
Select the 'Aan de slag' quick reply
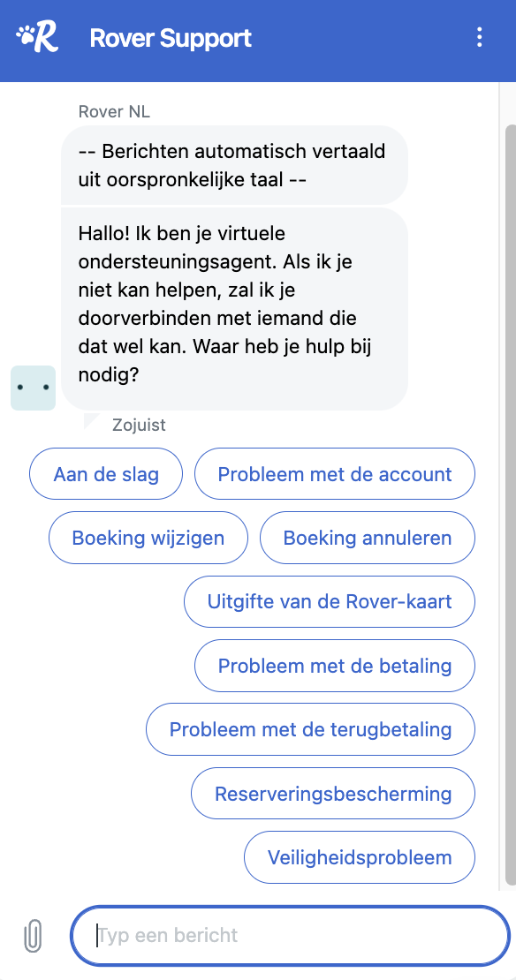[x=106, y=474]
